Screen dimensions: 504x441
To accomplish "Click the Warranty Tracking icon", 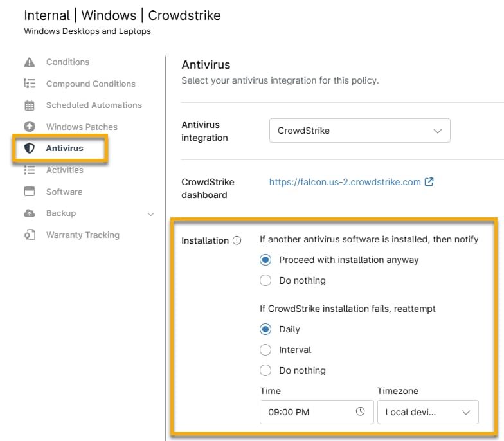I will (30, 235).
